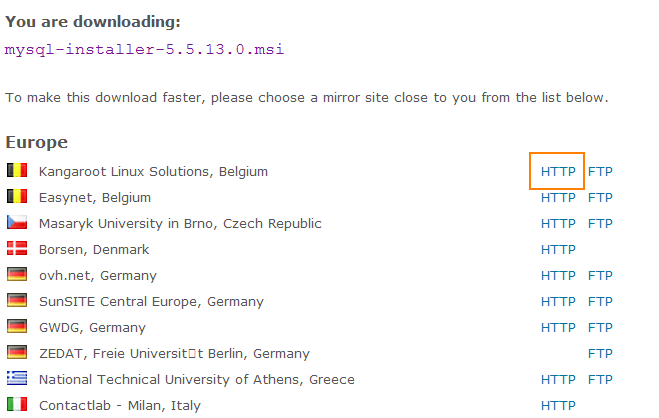The image size is (659, 418).
Task: Choose FTP for Kangaroot Linux Solutions mirror
Action: tap(600, 171)
